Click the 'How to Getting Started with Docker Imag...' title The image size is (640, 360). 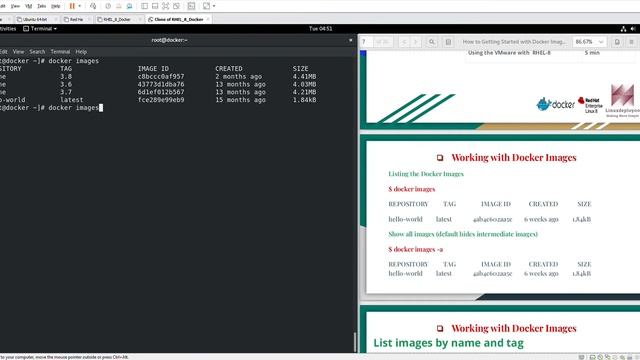pos(514,42)
